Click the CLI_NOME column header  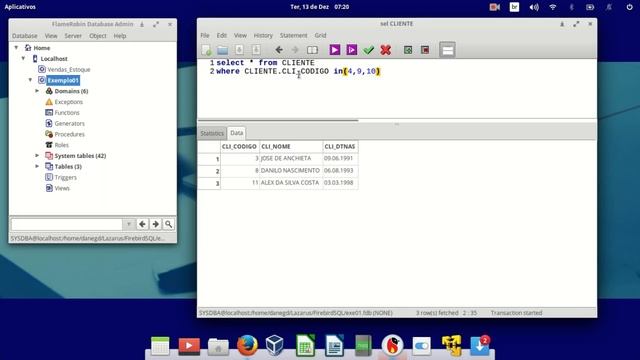pos(291,147)
